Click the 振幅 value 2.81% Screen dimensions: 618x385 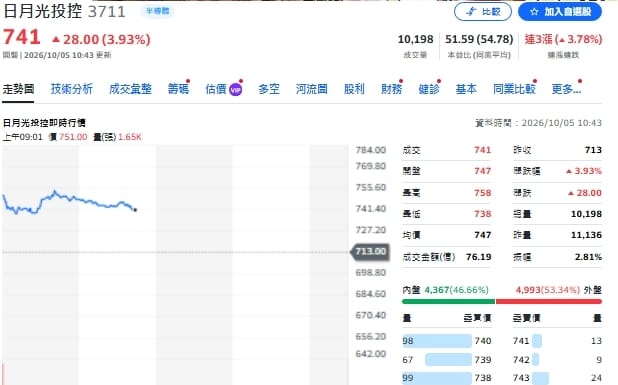coord(588,257)
